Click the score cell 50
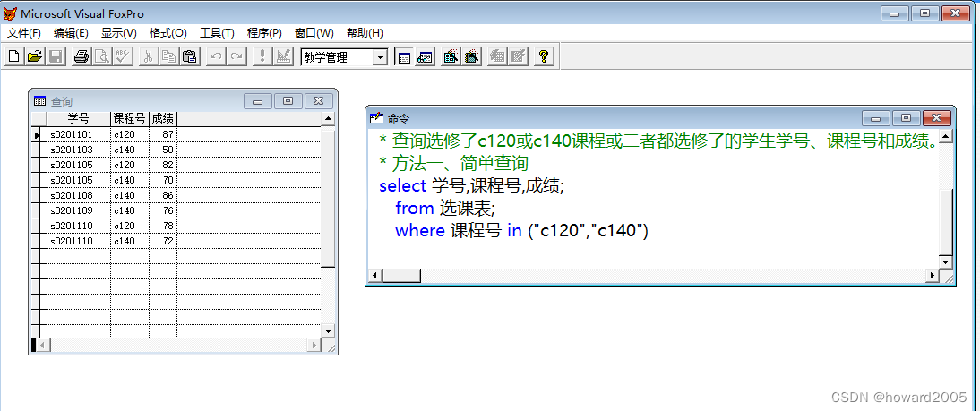 [x=163, y=150]
